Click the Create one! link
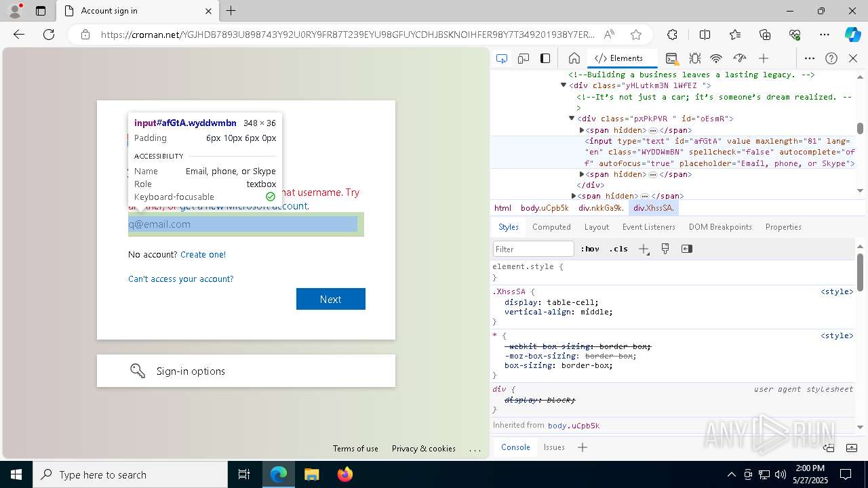868x488 pixels. (203, 254)
